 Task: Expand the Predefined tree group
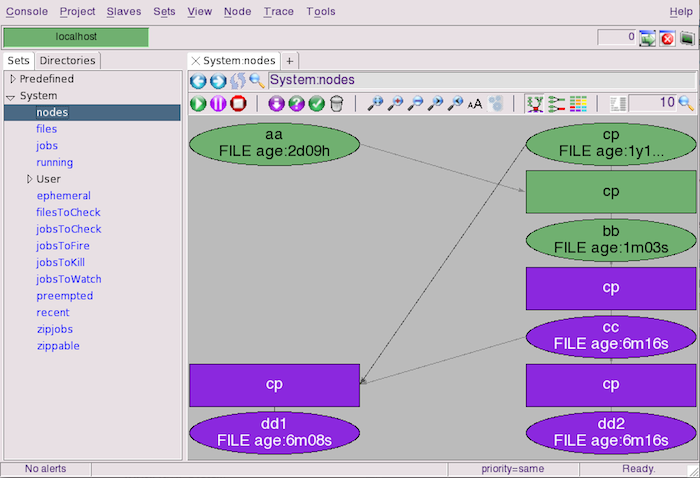12,79
